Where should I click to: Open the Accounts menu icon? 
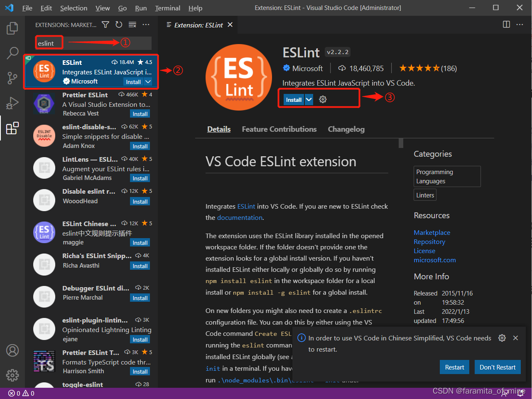coord(12,350)
